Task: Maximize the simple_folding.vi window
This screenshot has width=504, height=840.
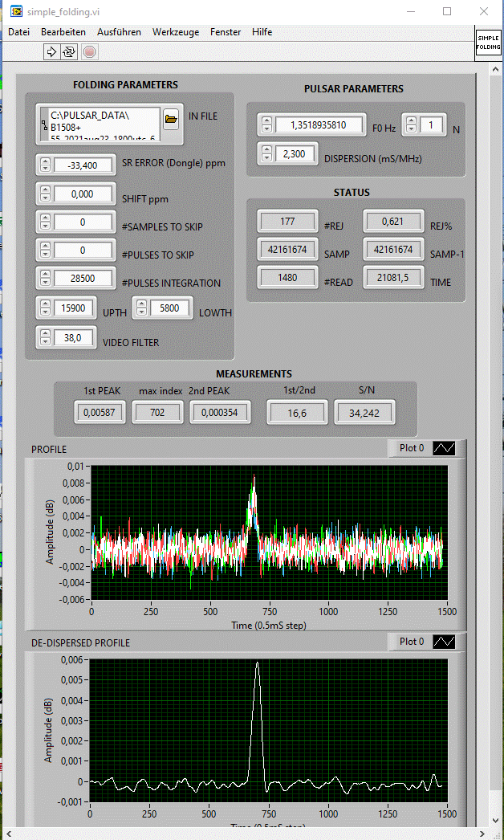Action: tap(447, 11)
